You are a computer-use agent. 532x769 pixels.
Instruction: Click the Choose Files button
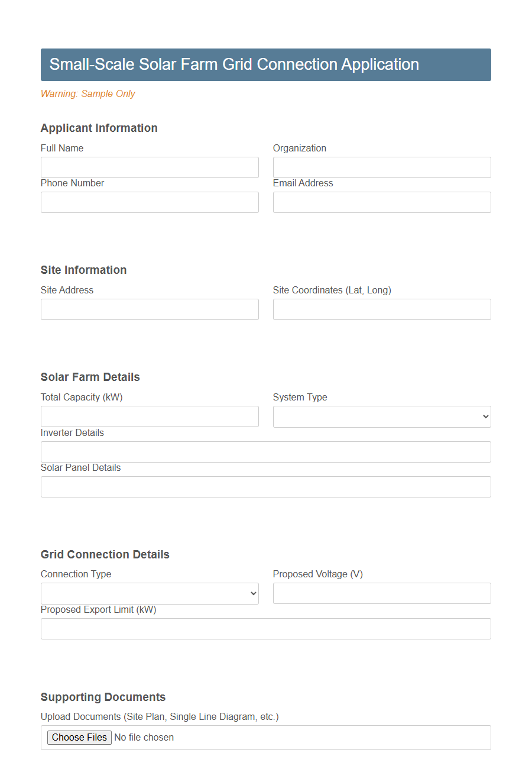point(79,737)
